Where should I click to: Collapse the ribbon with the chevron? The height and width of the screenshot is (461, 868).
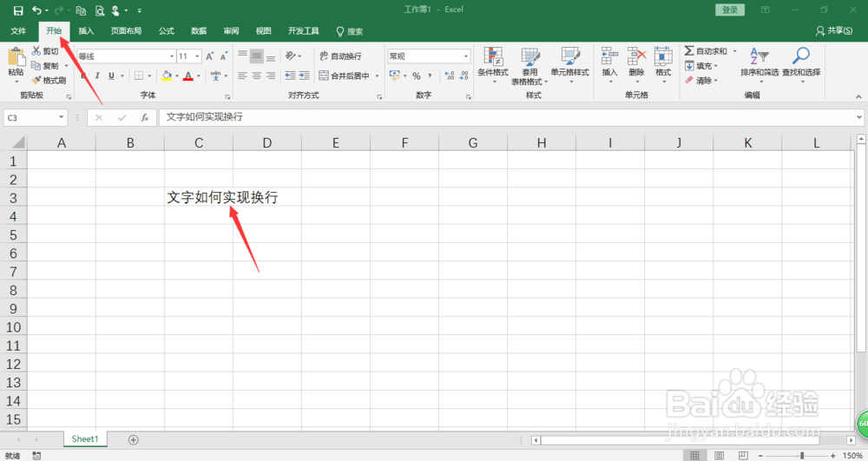[x=858, y=96]
